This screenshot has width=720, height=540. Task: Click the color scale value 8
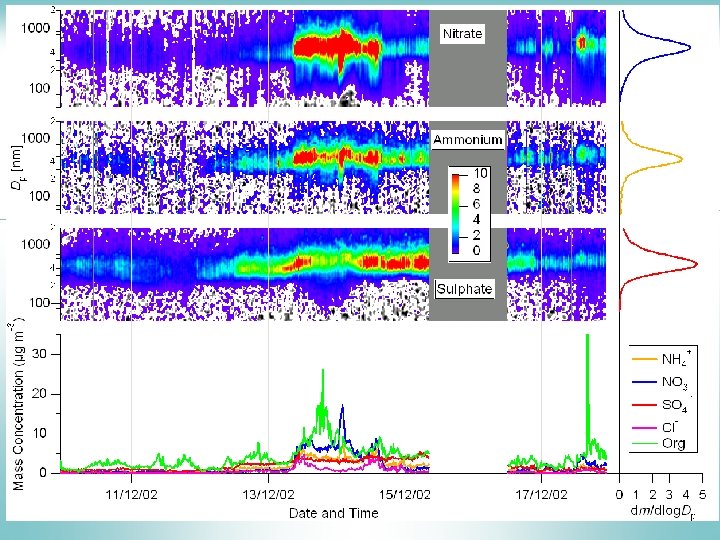(477, 189)
